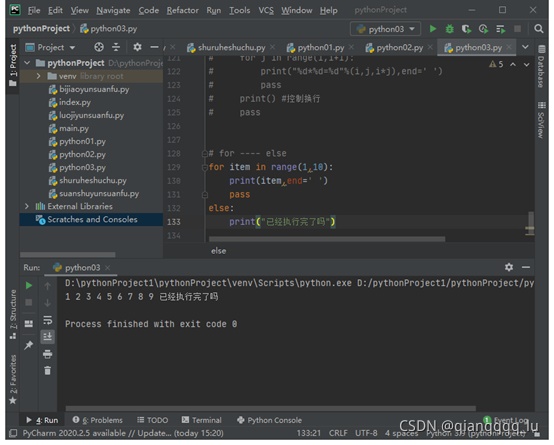This screenshot has width=554, height=445.
Task: Open the Python Console button
Action: coord(270,420)
